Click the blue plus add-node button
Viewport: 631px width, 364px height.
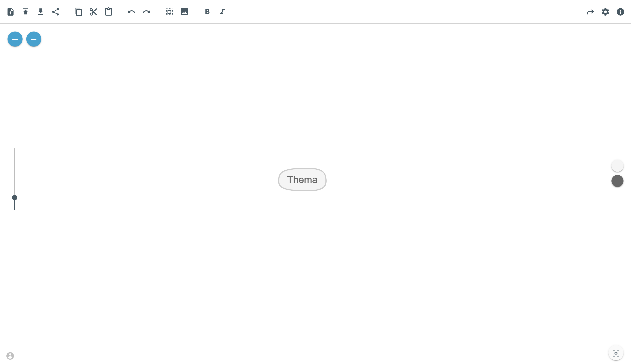[x=15, y=39]
